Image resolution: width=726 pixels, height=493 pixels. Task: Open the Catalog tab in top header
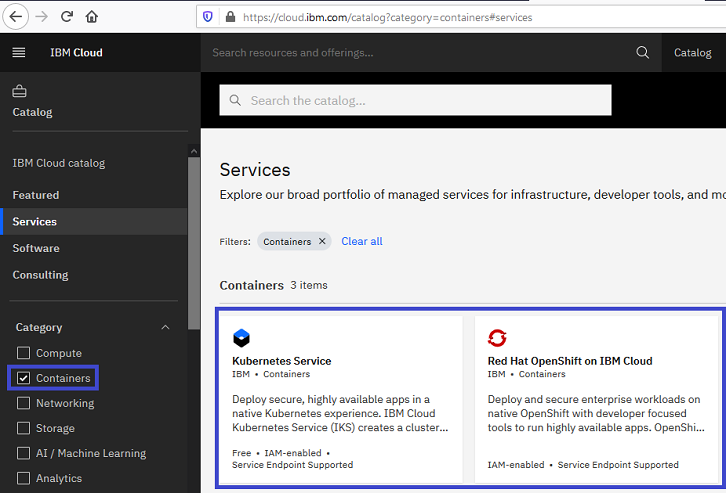(693, 52)
